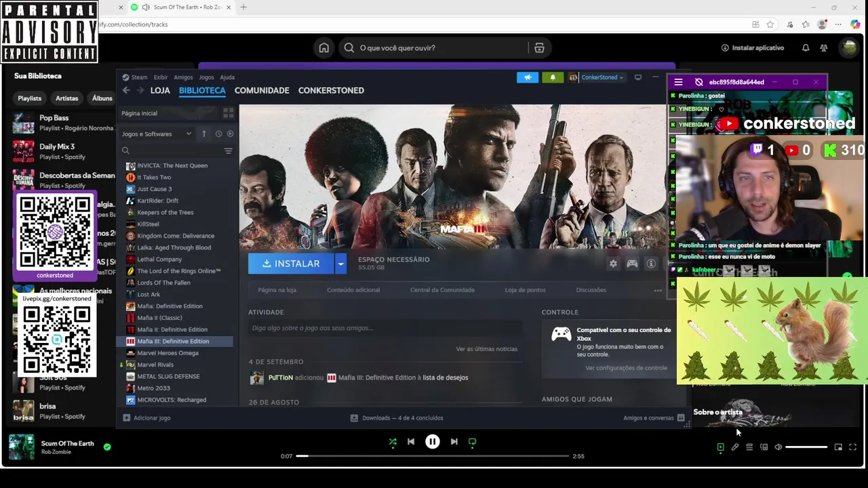868x488 pixels.
Task: Open Spotify Friend Activity icon
Action: 823,48
